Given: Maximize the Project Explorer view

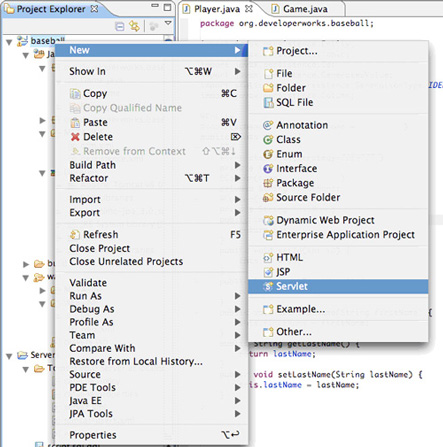Looking at the screenshot, I should [167, 7].
